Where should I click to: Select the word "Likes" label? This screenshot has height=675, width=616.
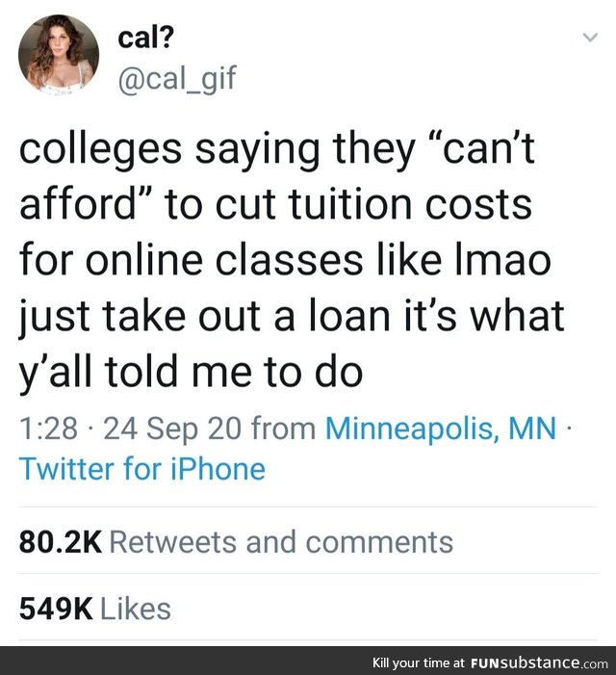click(136, 609)
